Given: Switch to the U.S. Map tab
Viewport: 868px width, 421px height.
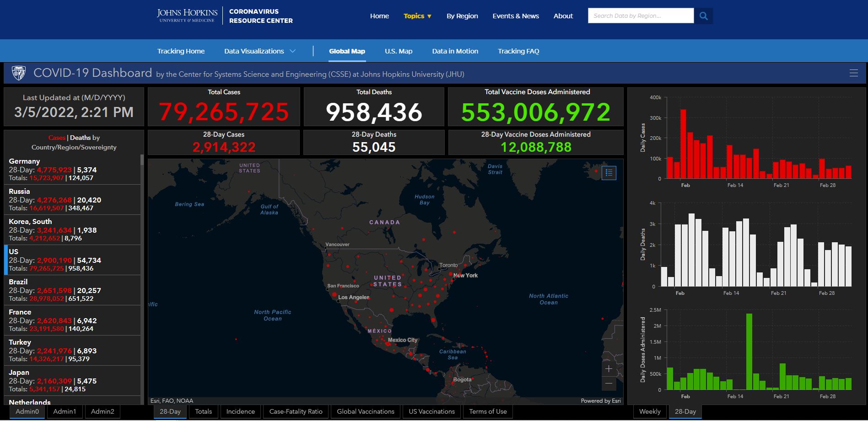Looking at the screenshot, I should coord(399,51).
